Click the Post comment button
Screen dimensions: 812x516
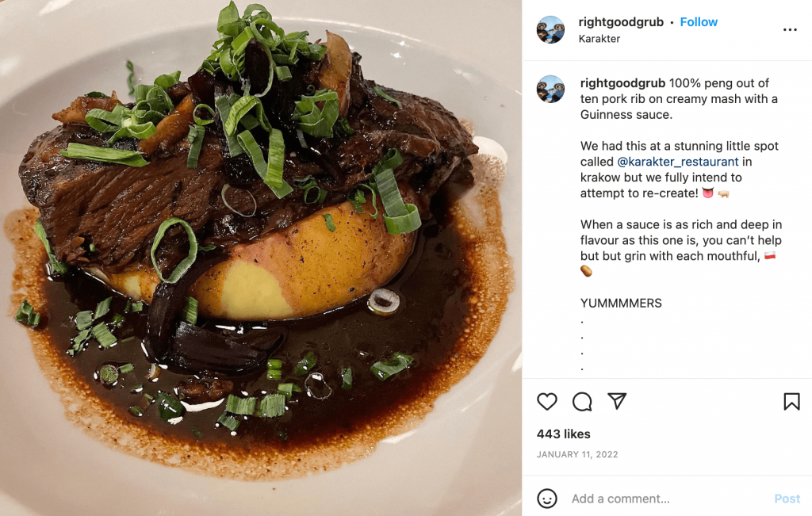click(x=787, y=499)
